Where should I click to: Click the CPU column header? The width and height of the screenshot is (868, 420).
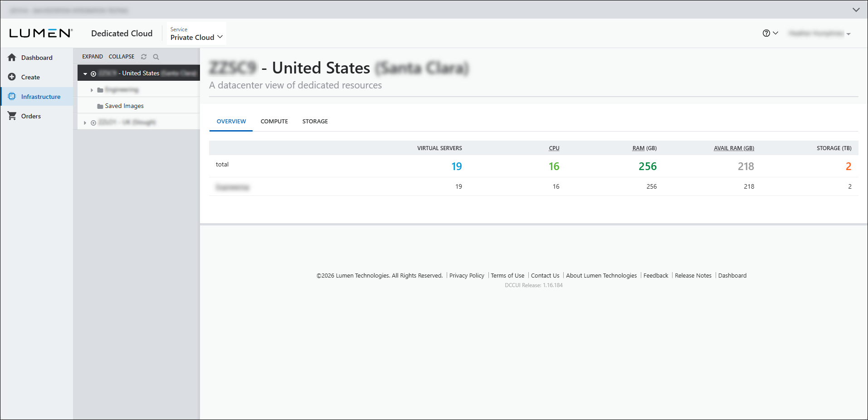(554, 148)
